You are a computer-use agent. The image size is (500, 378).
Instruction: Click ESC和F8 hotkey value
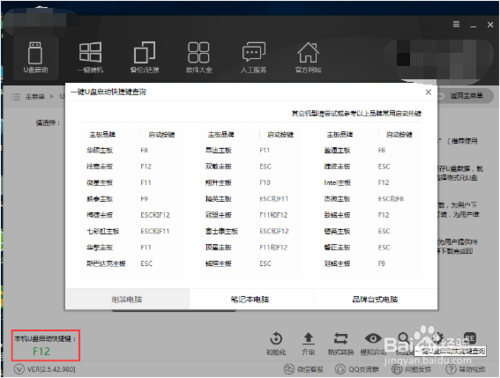391,199
